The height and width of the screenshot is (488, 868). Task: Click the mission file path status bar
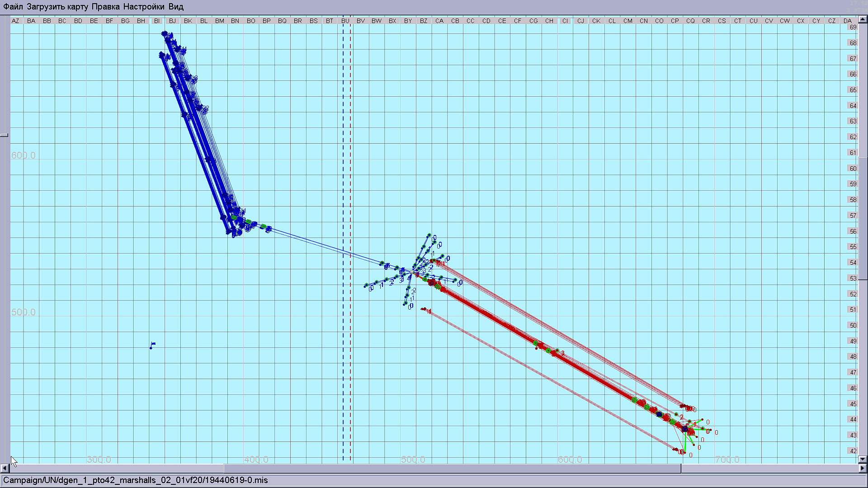(x=136, y=480)
